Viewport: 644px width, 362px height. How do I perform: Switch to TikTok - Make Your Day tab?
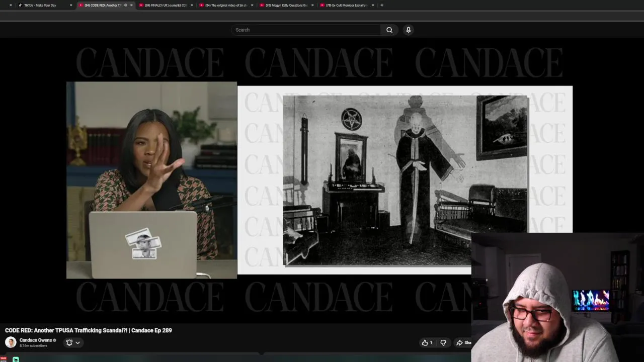coord(40,5)
